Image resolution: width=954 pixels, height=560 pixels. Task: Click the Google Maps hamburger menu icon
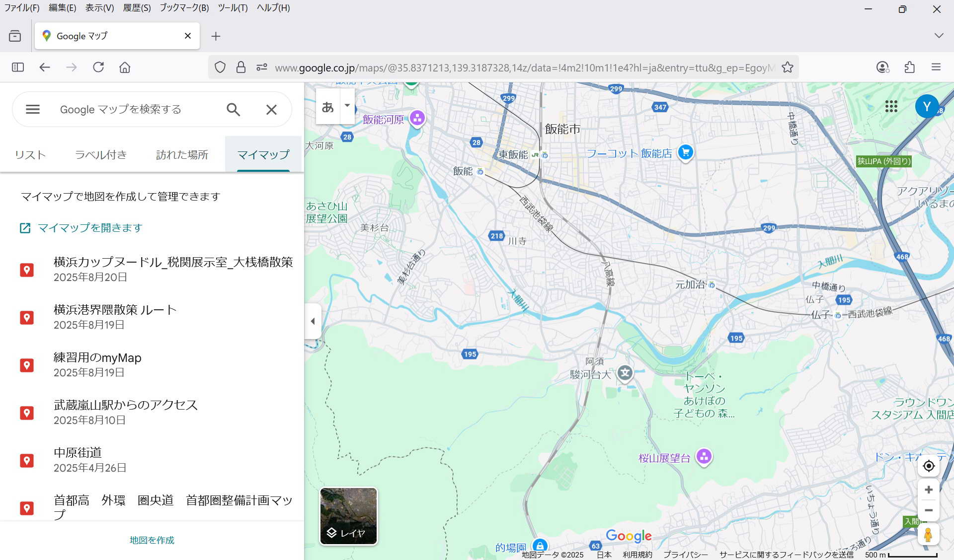33,109
